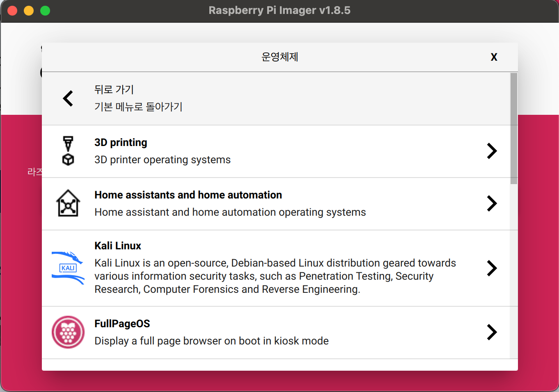
Task: Click the 운영체제 dialog heading
Action: click(280, 57)
